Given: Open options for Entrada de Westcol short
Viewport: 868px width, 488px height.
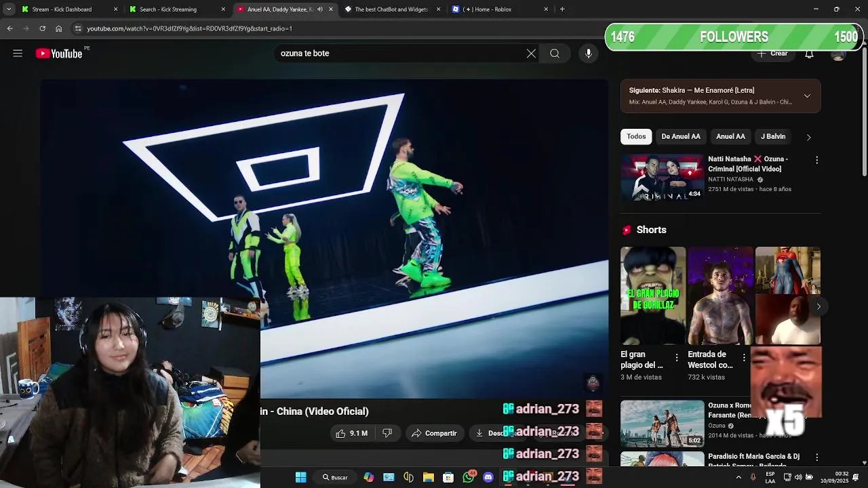Looking at the screenshot, I should [x=744, y=357].
